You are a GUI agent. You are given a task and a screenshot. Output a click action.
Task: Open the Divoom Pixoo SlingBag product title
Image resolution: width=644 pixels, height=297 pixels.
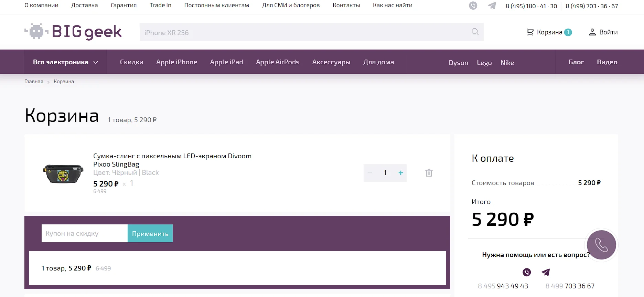(x=172, y=160)
